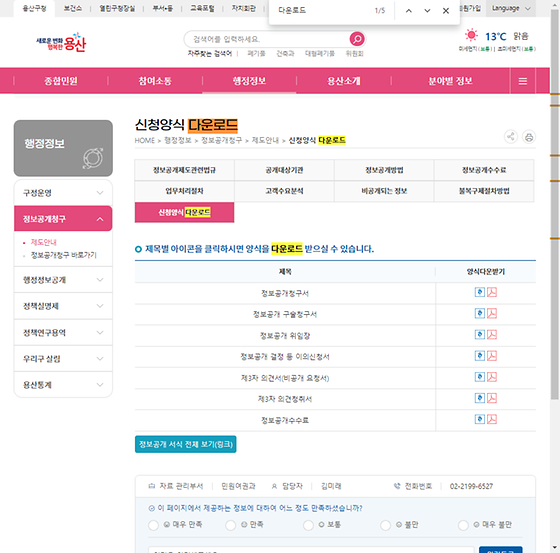
Task: Open the hamburger full menu icon
Action: pos(522,81)
